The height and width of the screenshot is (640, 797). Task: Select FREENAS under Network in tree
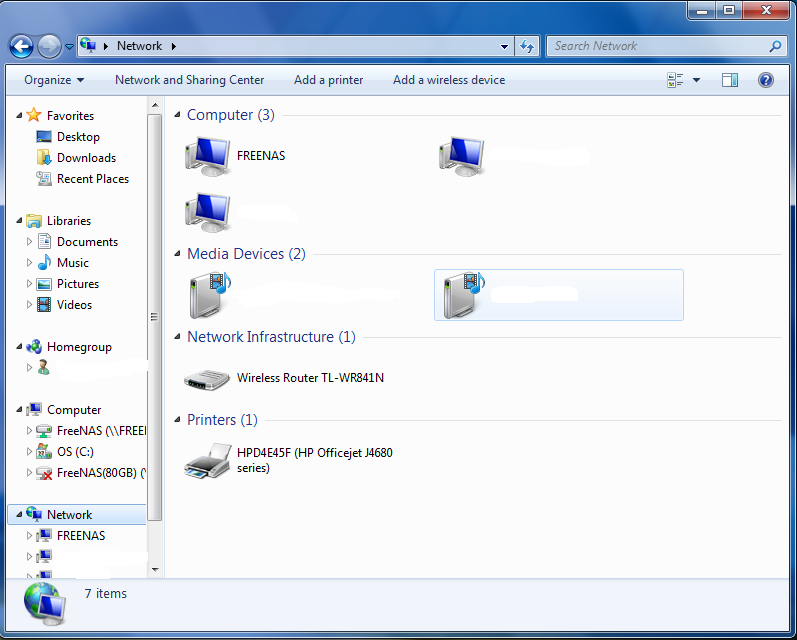(x=81, y=536)
